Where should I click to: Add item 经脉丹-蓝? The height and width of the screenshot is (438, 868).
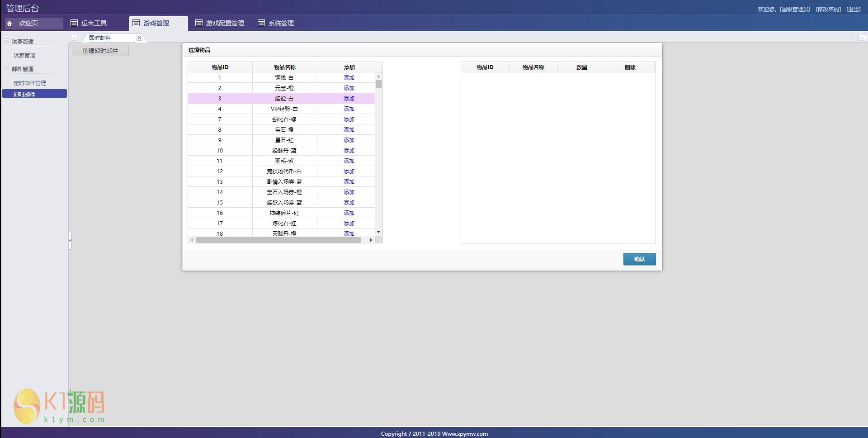click(x=349, y=151)
